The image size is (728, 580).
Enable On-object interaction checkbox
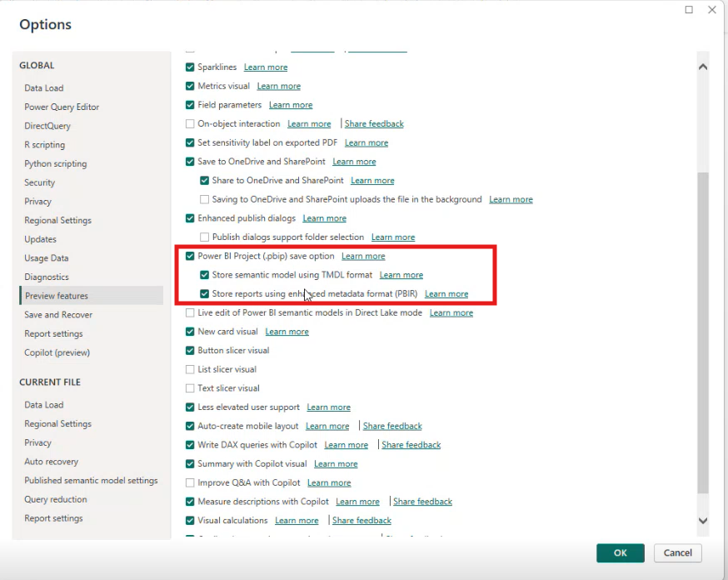point(190,124)
